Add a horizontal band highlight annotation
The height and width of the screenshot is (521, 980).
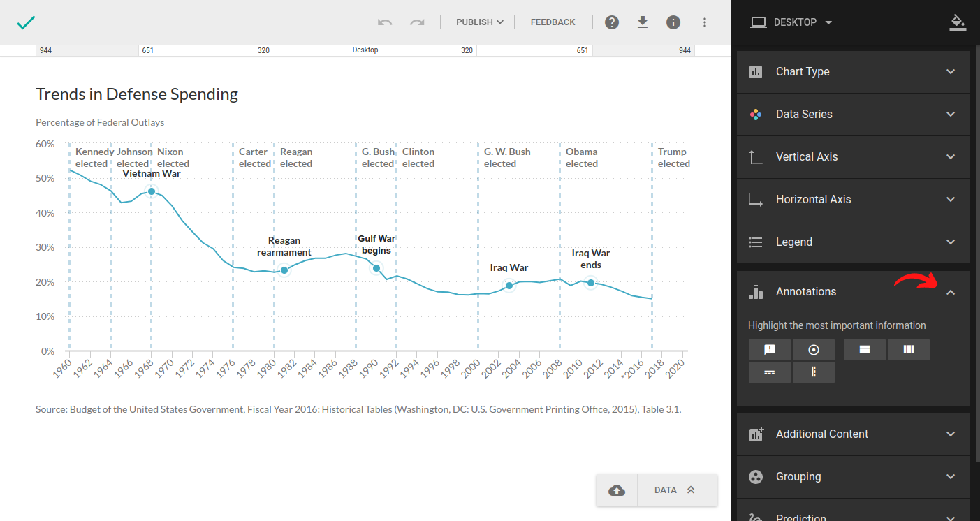click(865, 350)
